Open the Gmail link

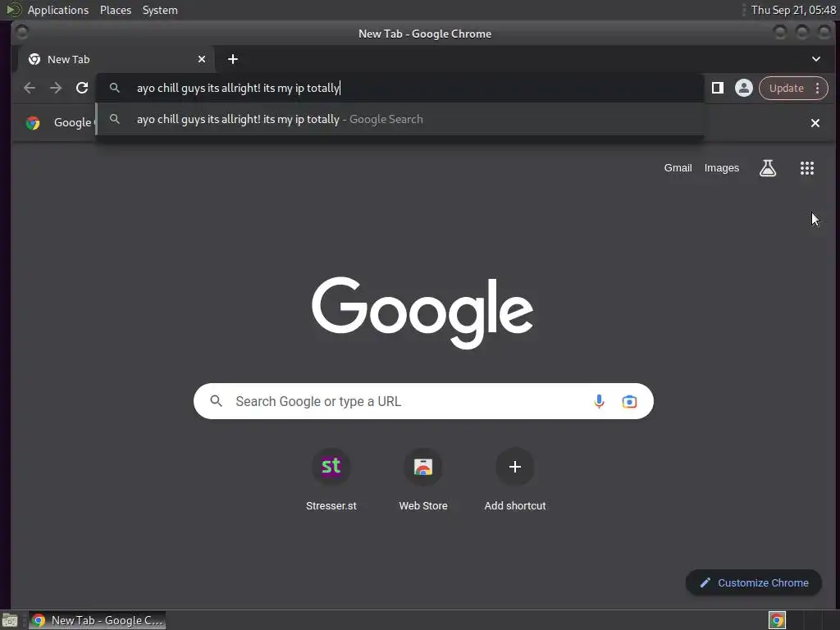click(x=678, y=167)
